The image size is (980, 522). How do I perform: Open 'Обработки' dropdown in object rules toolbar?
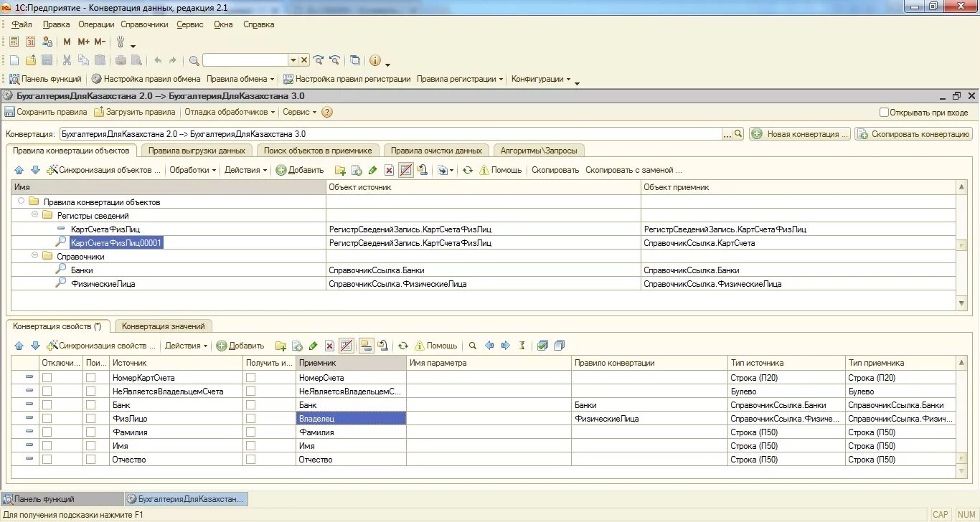tap(193, 170)
